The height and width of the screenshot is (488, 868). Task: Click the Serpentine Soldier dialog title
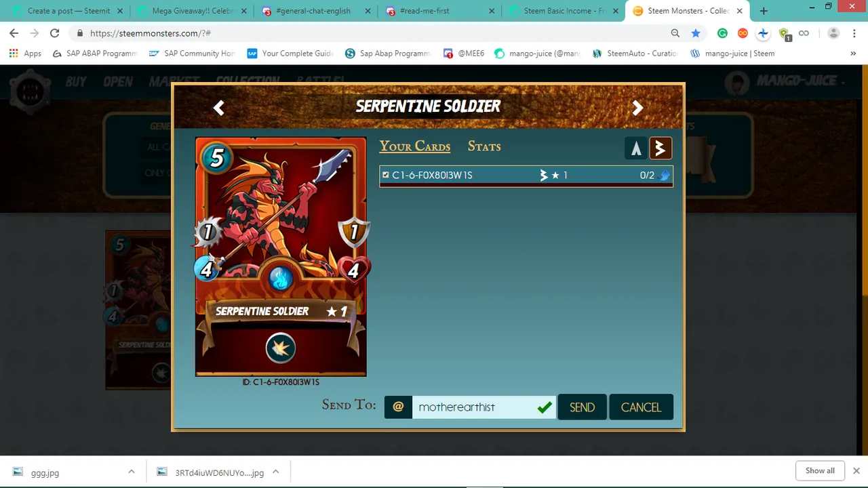pos(428,106)
